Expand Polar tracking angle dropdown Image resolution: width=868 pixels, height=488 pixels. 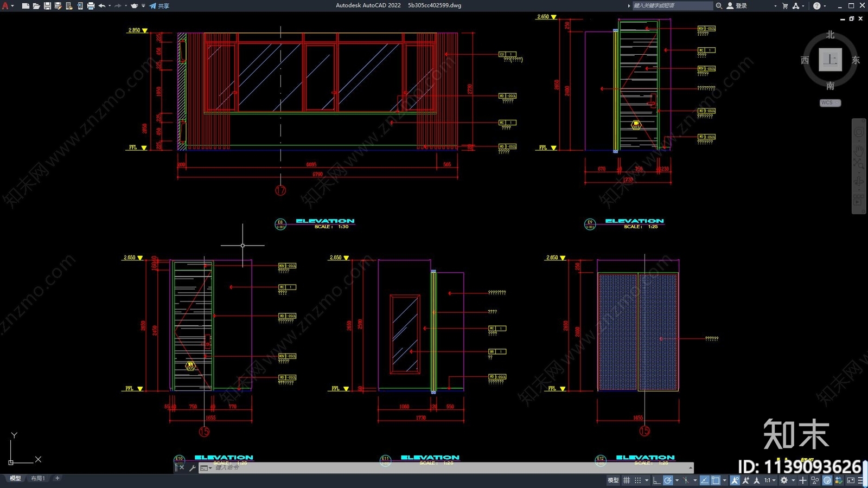(677, 480)
